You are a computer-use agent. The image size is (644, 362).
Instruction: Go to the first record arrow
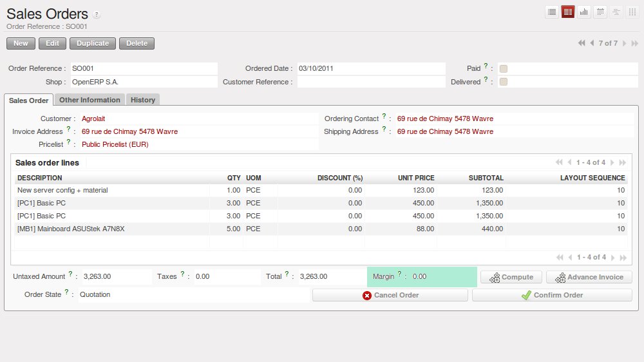[x=582, y=43]
